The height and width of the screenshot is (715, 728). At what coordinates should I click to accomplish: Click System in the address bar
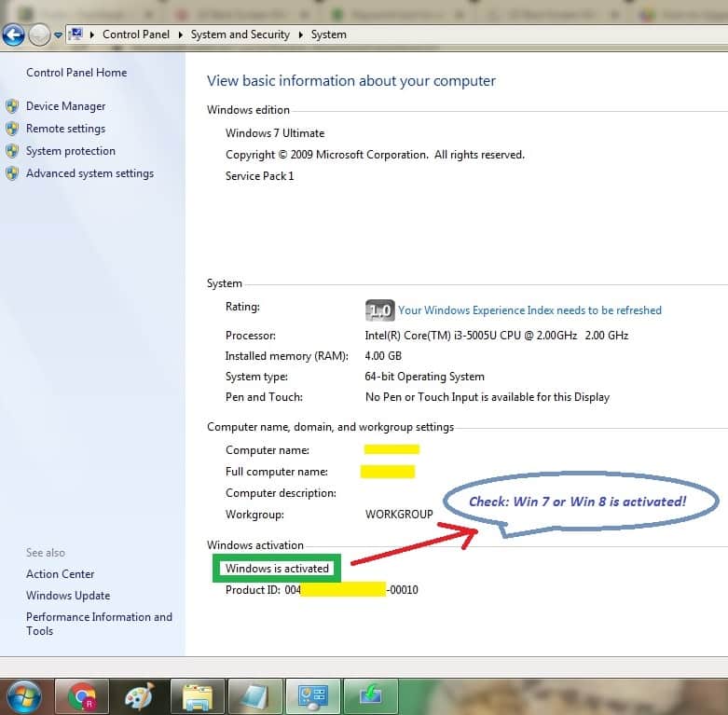pos(329,34)
